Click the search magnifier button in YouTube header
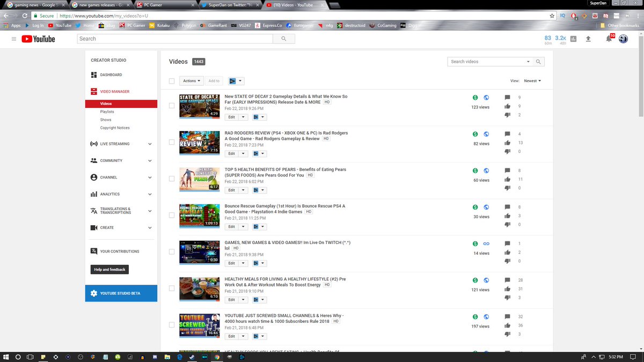644x362 pixels. tap(283, 39)
